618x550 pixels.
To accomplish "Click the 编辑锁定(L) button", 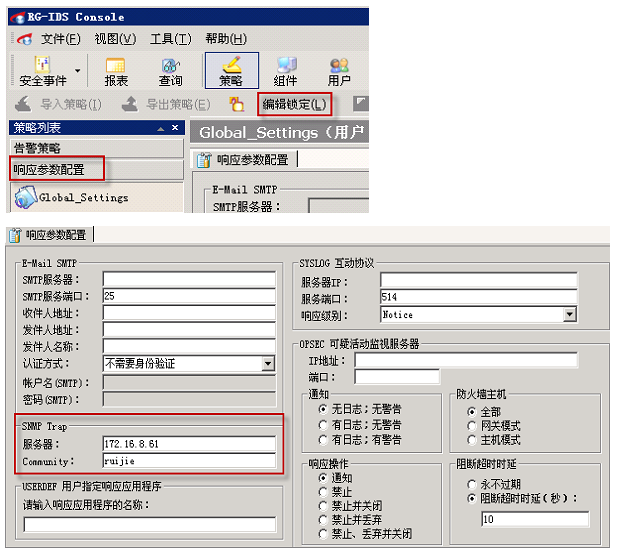I will point(294,104).
